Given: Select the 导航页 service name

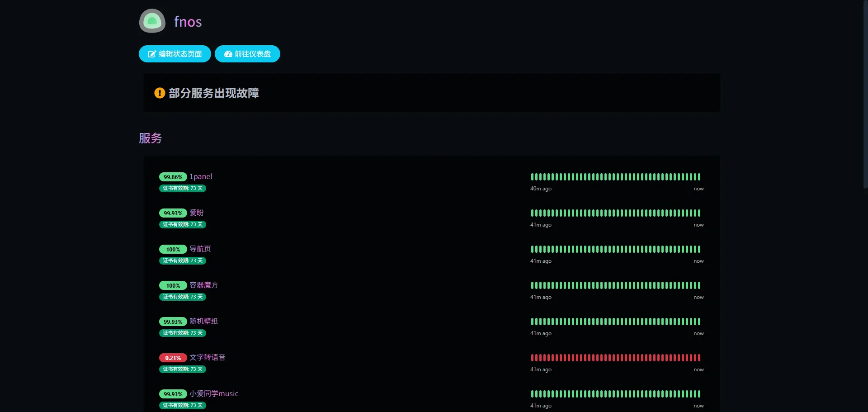Looking at the screenshot, I should click(200, 249).
